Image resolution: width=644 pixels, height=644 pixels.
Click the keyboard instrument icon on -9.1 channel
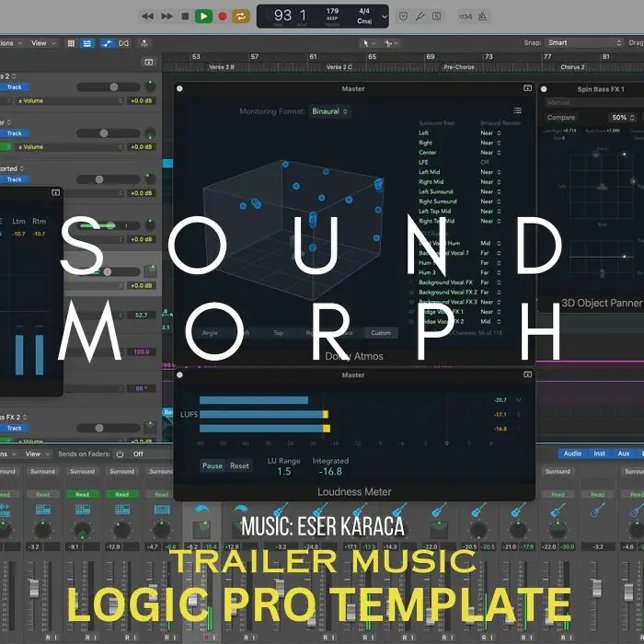83,510
